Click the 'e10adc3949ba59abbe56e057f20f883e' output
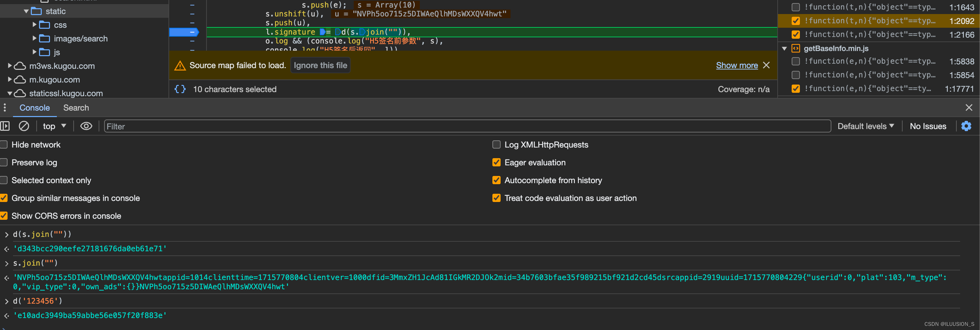The width and height of the screenshot is (980, 330). (90, 316)
